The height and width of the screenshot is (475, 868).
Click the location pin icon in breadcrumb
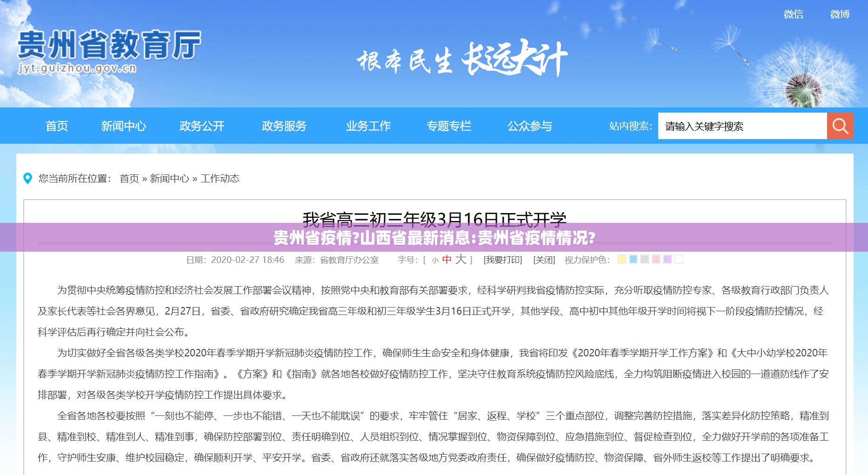point(28,179)
